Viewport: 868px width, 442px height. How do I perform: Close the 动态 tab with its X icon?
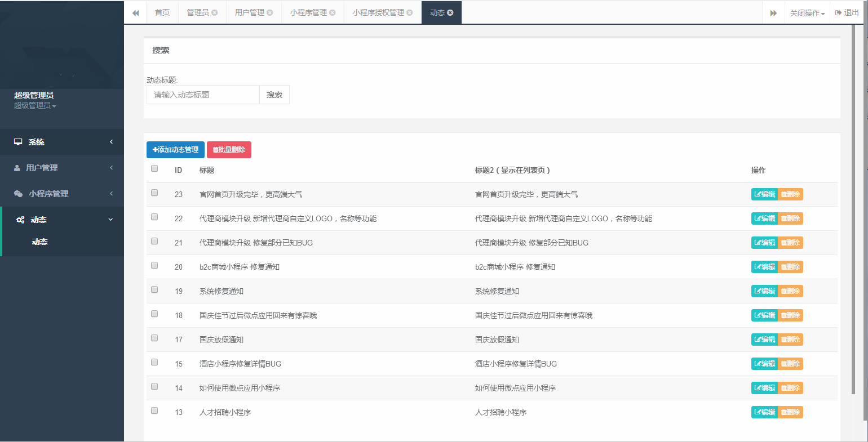pyautogui.click(x=450, y=12)
